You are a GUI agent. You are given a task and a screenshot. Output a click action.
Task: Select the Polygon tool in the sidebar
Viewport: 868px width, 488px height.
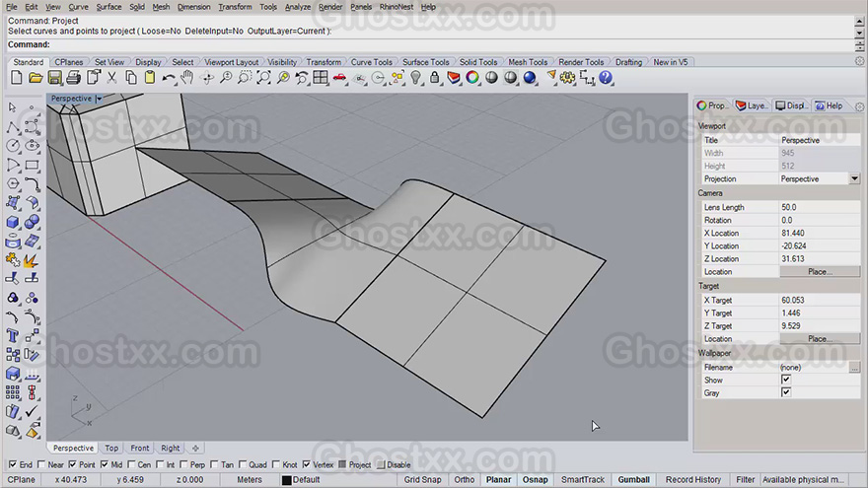pyautogui.click(x=12, y=183)
